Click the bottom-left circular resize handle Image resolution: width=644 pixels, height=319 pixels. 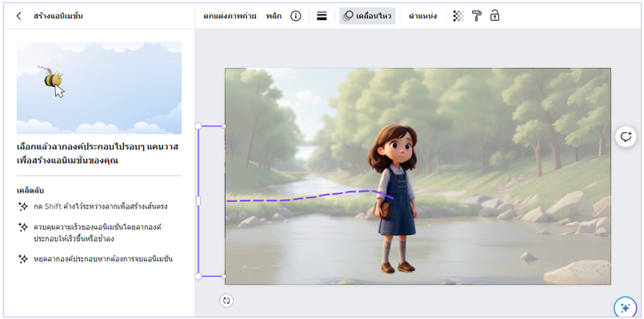point(198,277)
